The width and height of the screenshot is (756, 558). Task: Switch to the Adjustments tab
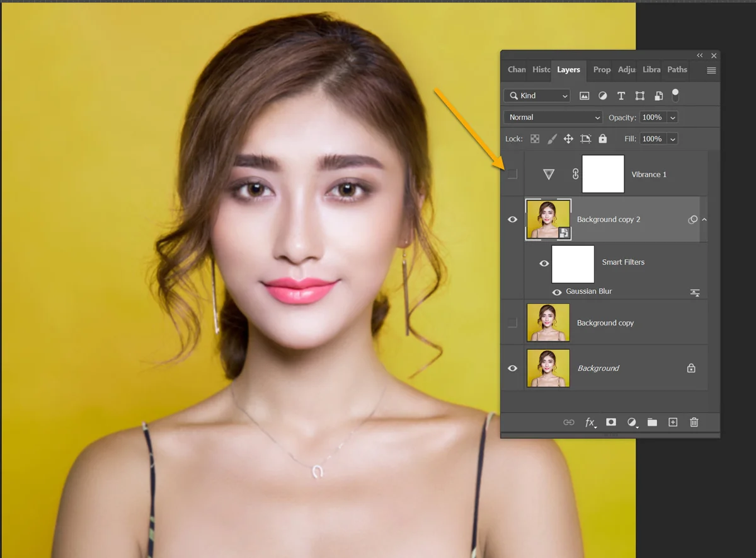point(627,70)
